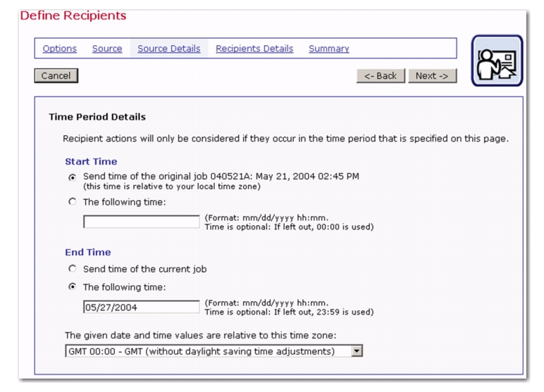This screenshot has width=544, height=392.
Task: Focus the empty Start Time date field
Action: tap(142, 222)
